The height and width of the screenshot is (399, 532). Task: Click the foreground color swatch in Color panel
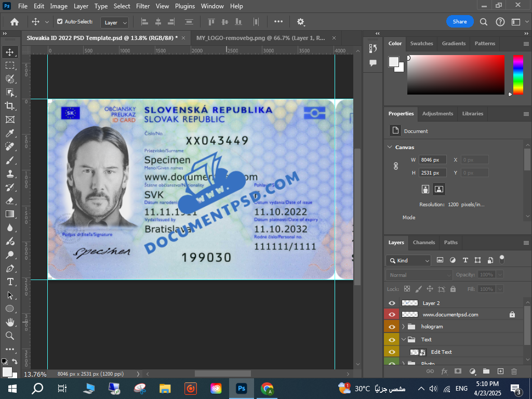tap(394, 62)
